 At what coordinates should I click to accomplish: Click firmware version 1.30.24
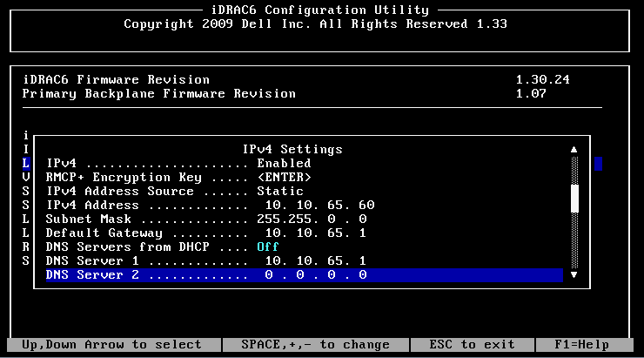click(543, 79)
